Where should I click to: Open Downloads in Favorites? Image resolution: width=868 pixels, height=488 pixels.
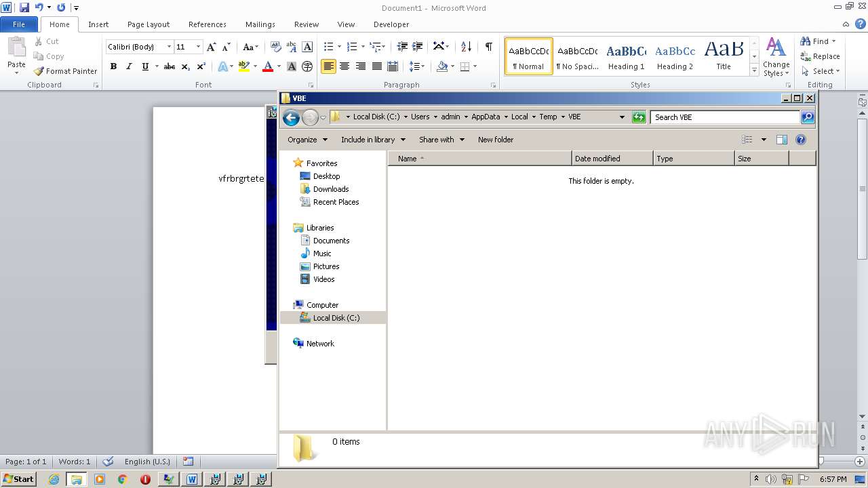coord(331,189)
